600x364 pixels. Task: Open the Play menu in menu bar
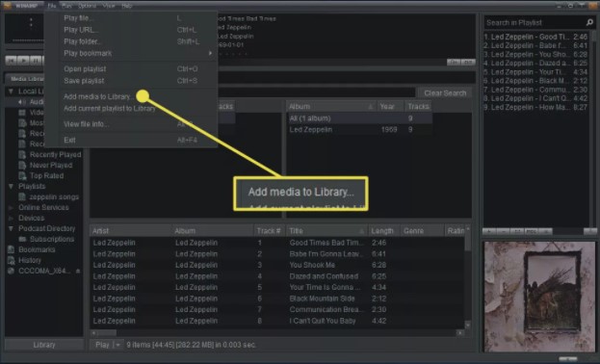(66, 6)
